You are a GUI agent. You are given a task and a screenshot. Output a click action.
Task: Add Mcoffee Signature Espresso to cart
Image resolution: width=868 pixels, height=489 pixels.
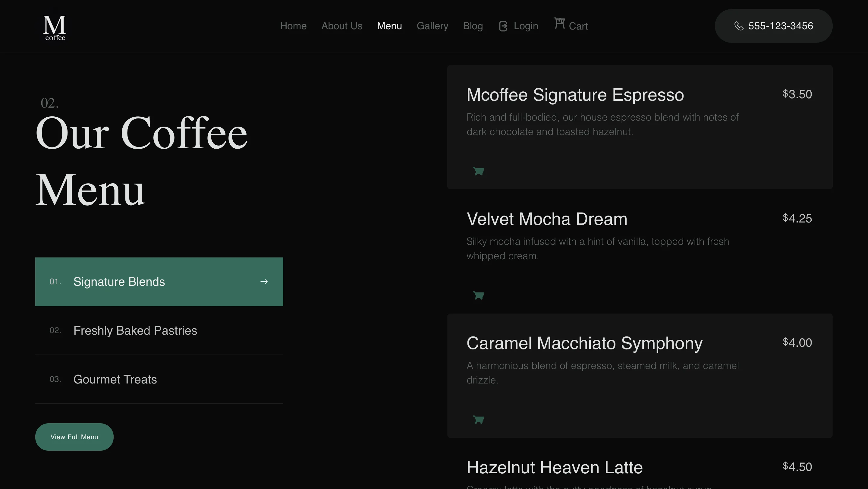479,171
